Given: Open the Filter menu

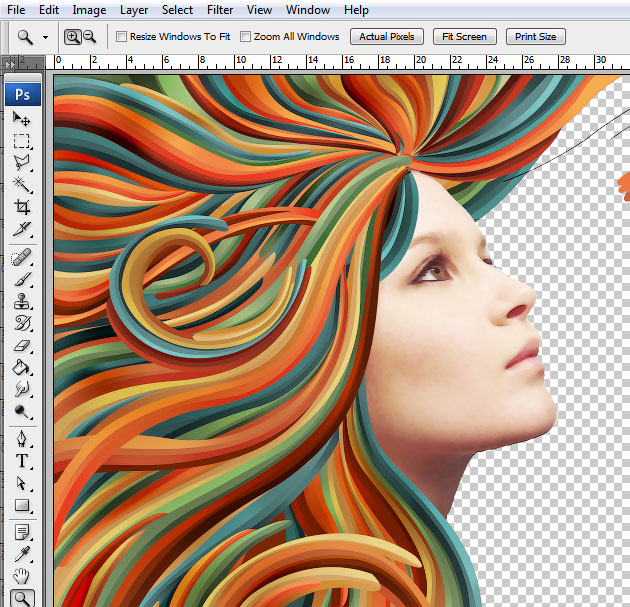Looking at the screenshot, I should click(220, 10).
